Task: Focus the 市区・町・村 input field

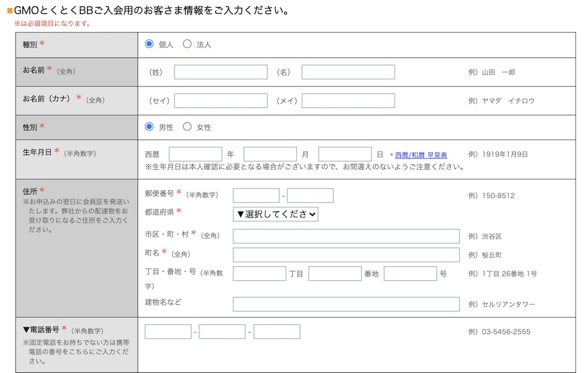Action: (x=346, y=236)
